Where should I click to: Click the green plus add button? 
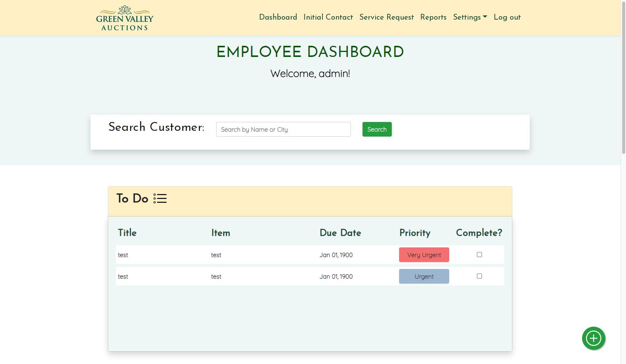tap(593, 338)
